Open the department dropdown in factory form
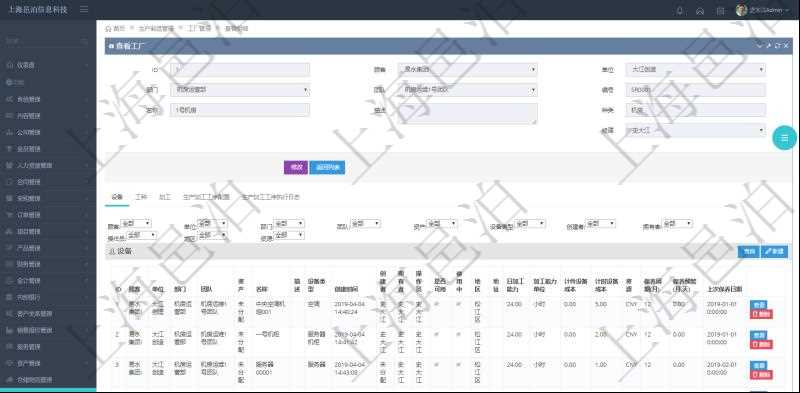Screen dimensions: 800x393 (240, 90)
